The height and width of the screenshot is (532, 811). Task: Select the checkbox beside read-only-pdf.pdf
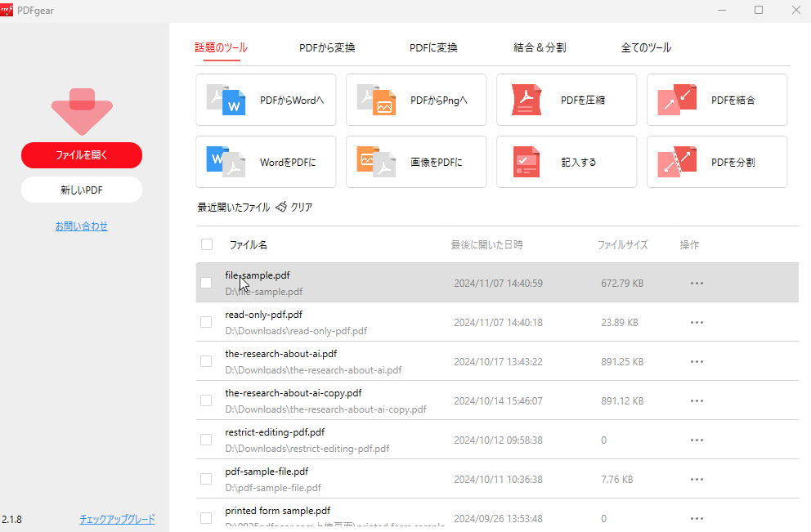point(207,322)
